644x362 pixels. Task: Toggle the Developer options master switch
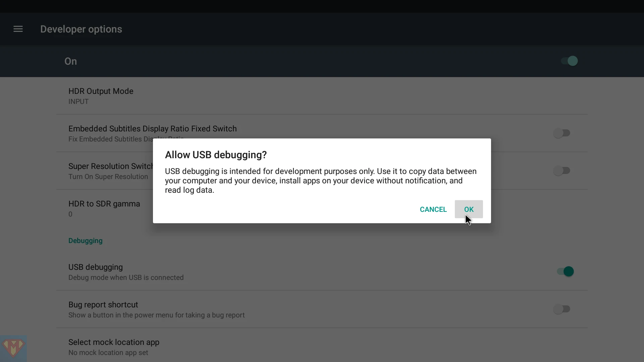pyautogui.click(x=569, y=61)
